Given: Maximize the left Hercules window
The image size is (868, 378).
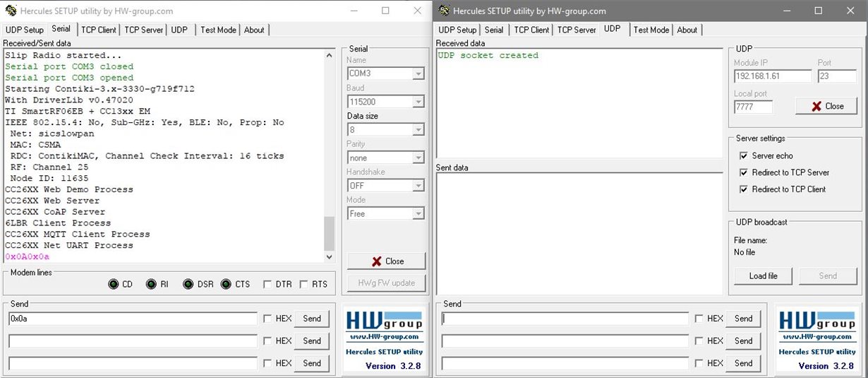Looking at the screenshot, I should [x=385, y=11].
